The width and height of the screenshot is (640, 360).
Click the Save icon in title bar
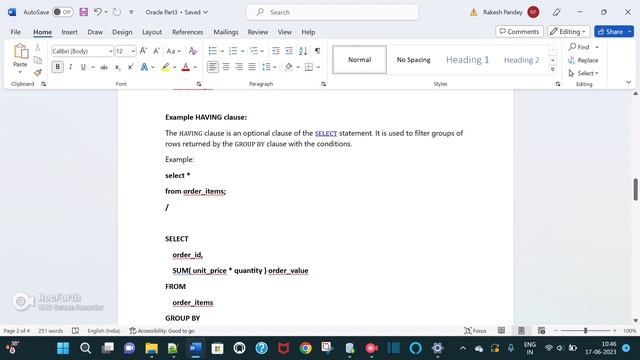click(x=84, y=12)
